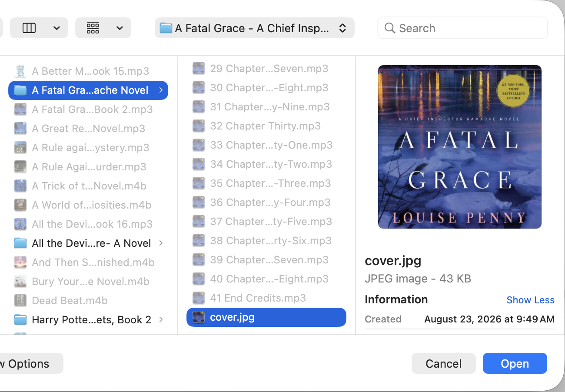Select the All the Devi...re- A Novel folder icon
Viewport: 565px width, 392px height.
point(20,243)
